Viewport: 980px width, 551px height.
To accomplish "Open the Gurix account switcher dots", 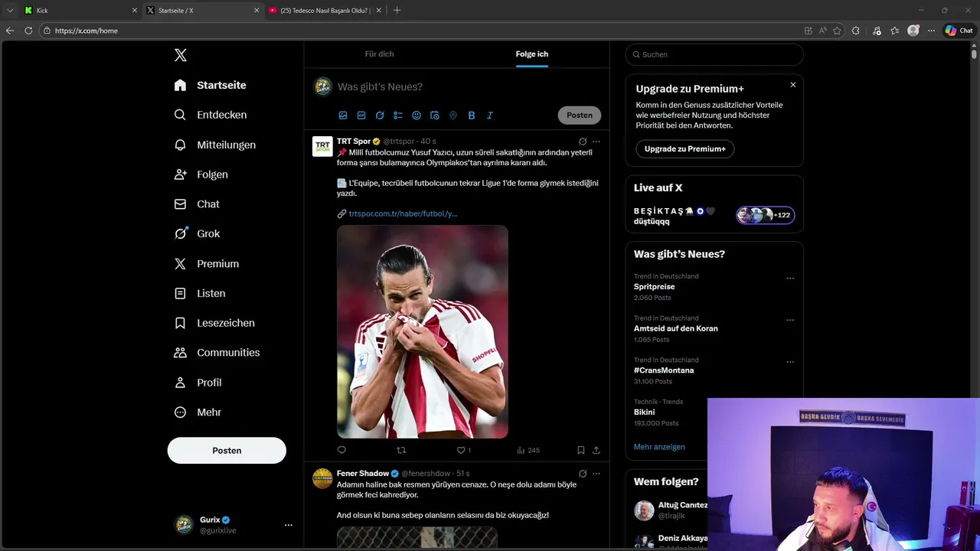I will click(x=289, y=525).
